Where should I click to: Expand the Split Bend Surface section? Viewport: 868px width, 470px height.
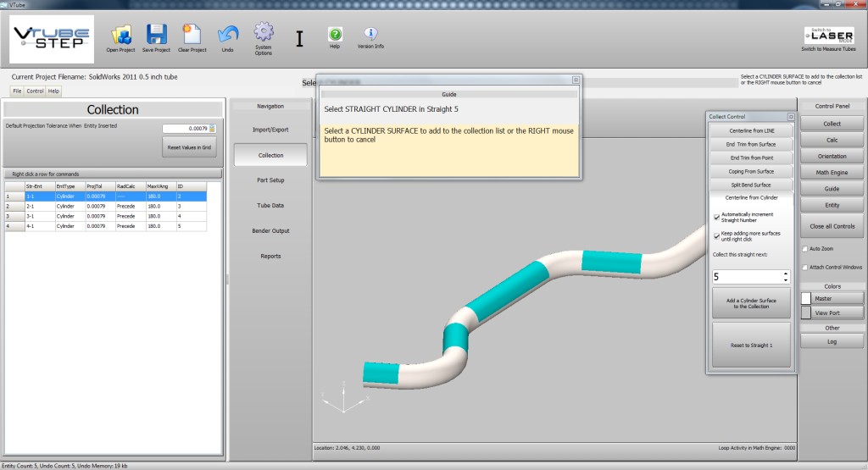[752, 185]
